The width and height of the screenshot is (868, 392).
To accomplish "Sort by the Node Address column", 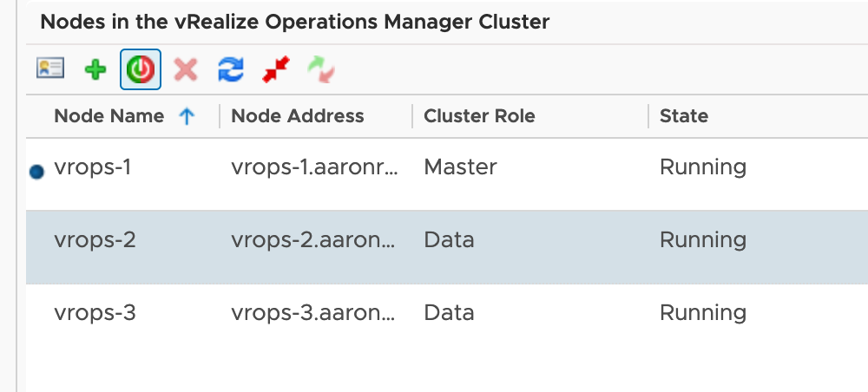I will pos(298,116).
